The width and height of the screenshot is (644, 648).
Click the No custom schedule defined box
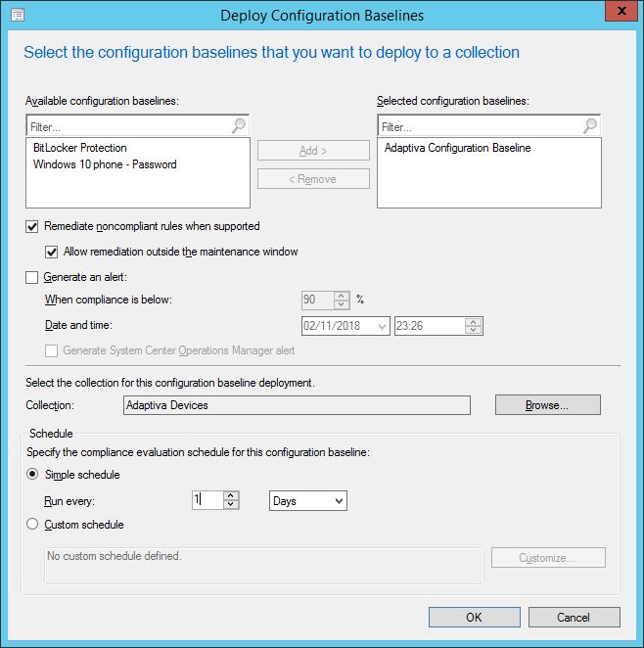(264, 566)
